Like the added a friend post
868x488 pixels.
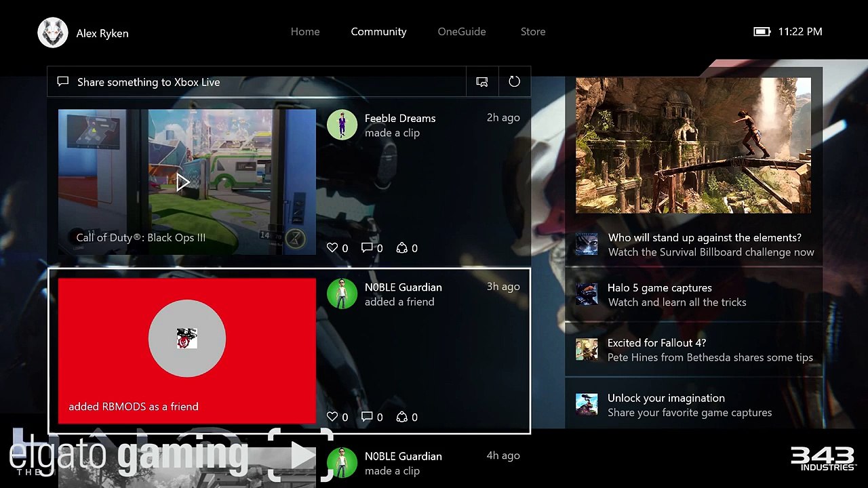pos(337,417)
